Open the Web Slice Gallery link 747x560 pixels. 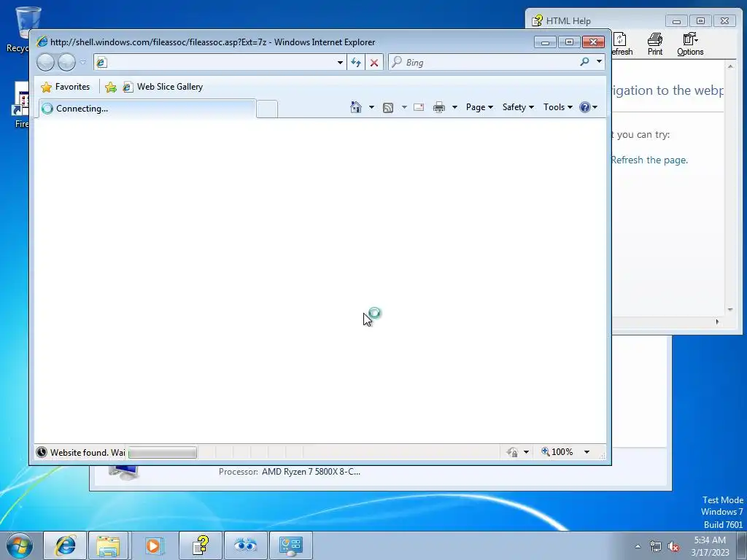(x=163, y=87)
